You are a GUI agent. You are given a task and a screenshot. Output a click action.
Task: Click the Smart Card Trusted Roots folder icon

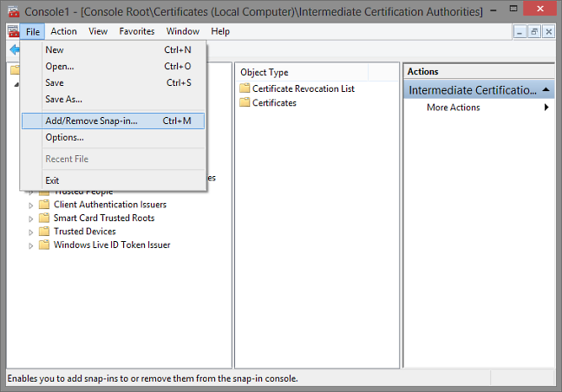(44, 219)
